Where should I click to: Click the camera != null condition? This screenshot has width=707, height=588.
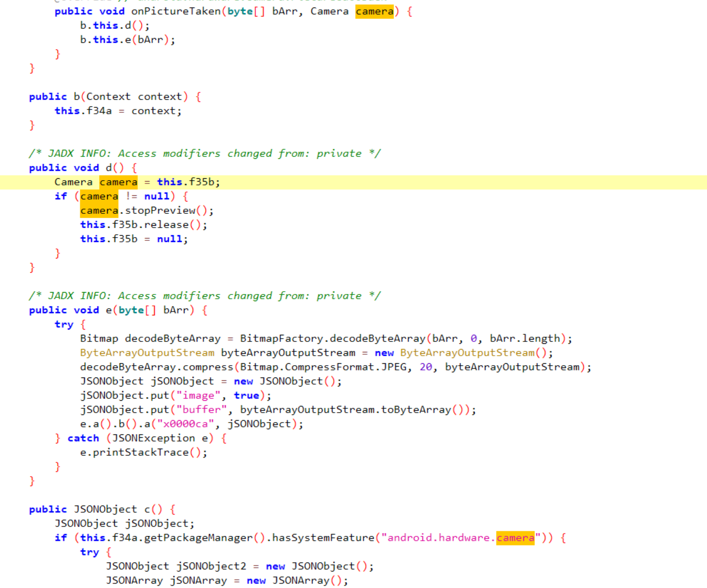125,196
